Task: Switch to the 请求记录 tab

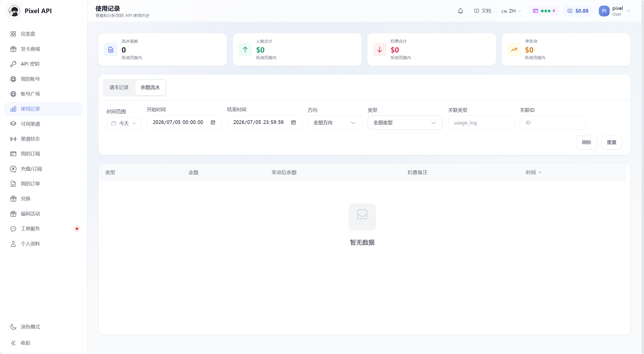Action: 119,88
